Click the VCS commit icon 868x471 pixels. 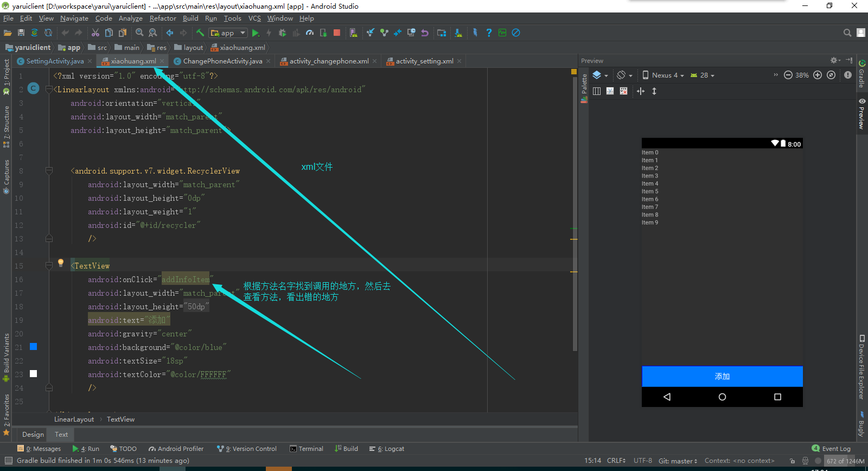[384, 33]
